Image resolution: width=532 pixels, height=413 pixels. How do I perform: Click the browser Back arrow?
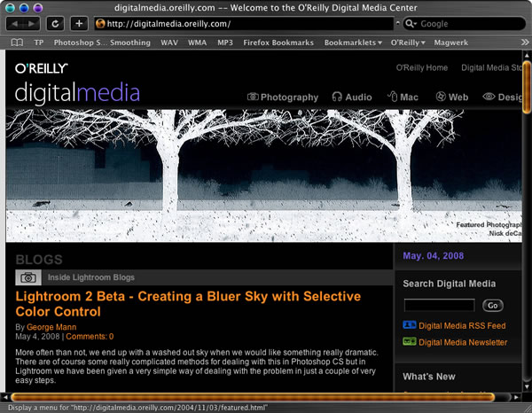tap(15, 24)
